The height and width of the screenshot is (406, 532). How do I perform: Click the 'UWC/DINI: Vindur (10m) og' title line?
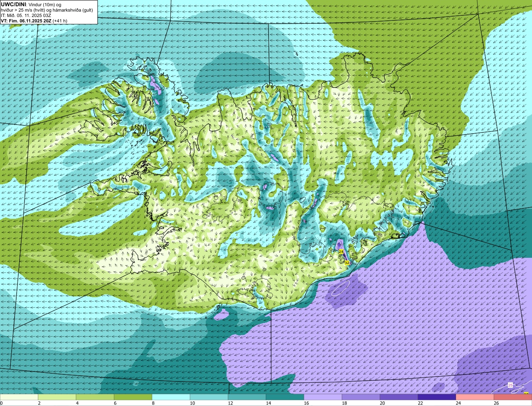31,4
